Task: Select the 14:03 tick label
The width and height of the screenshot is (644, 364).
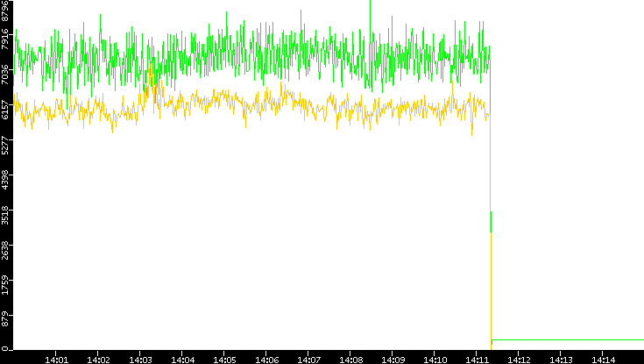Action: click(141, 359)
